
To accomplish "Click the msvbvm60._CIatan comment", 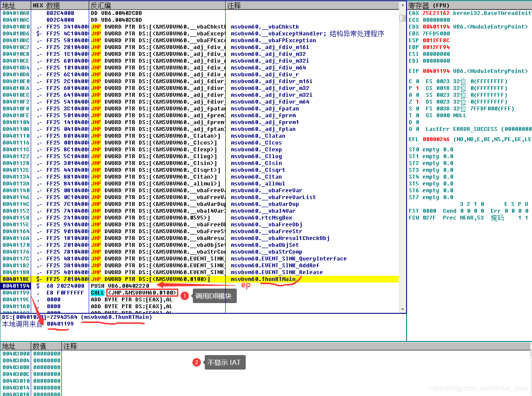I will pyautogui.click(x=258, y=136).
